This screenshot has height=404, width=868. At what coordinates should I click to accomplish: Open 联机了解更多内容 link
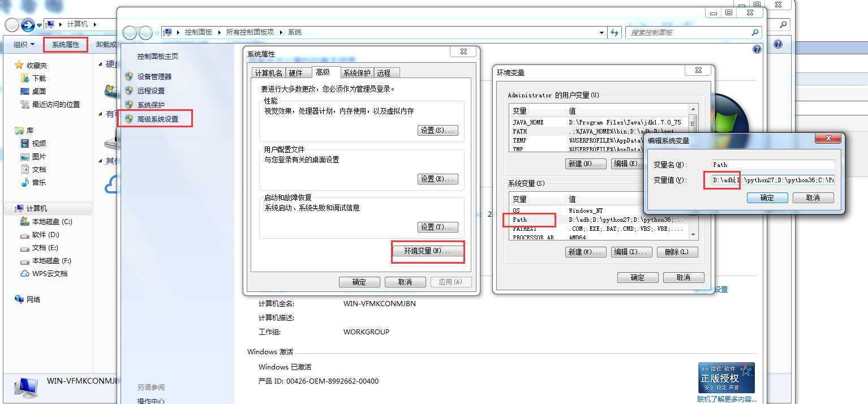point(727,399)
